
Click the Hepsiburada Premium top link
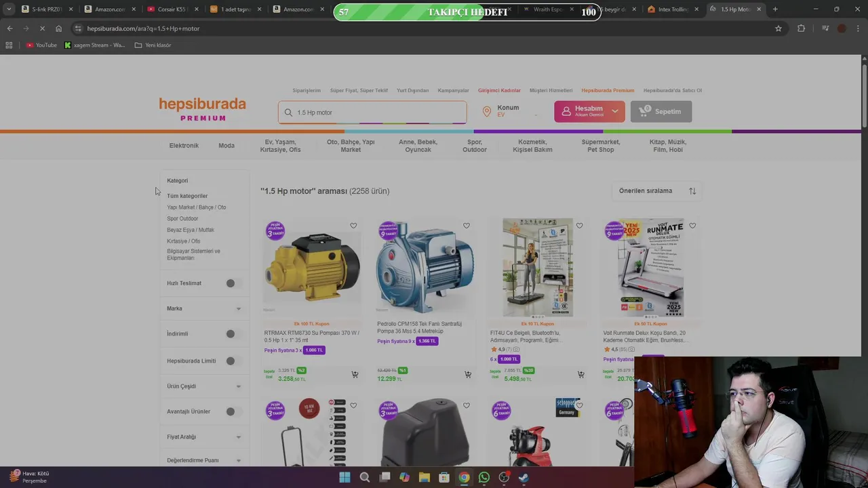click(x=608, y=90)
